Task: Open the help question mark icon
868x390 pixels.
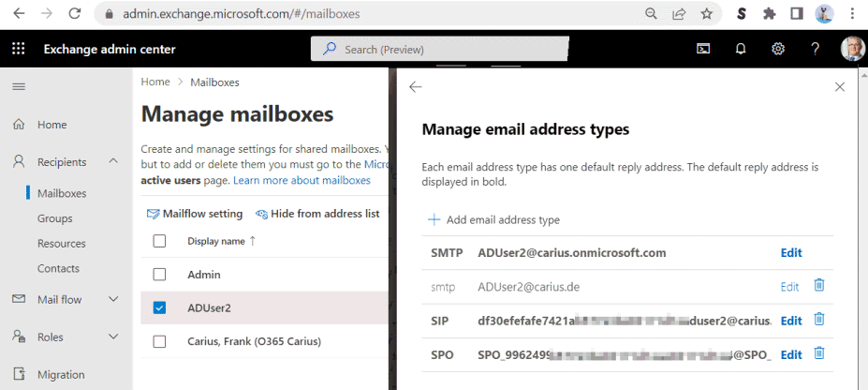Action: (815, 50)
